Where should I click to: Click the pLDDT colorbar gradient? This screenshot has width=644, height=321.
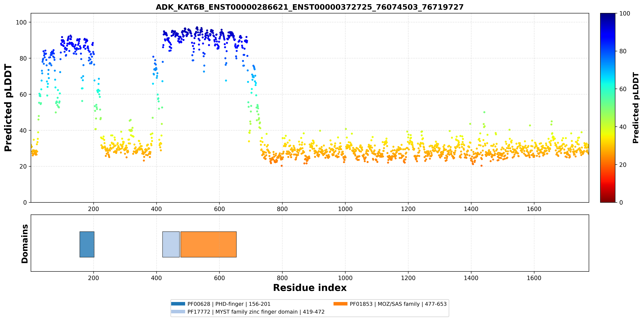click(x=608, y=108)
